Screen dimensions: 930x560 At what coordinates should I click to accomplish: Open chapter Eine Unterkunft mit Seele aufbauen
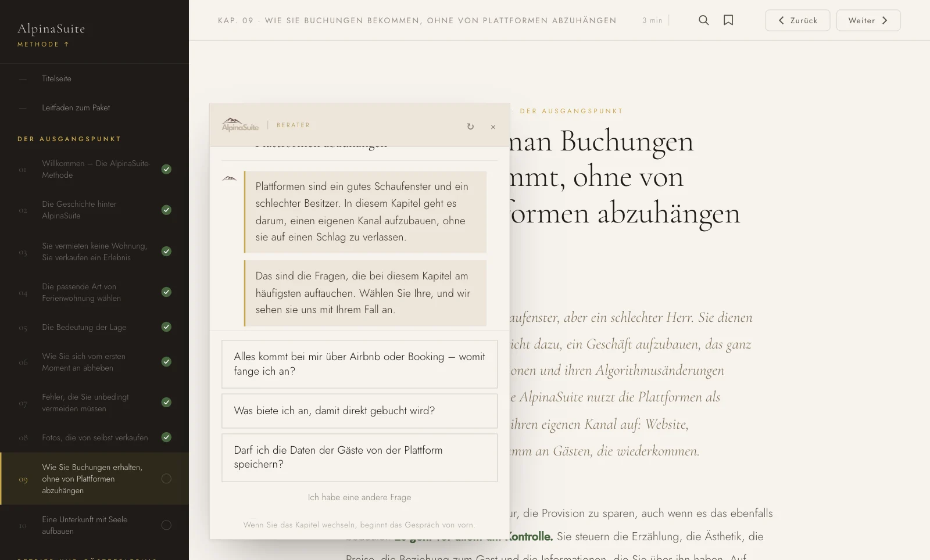tap(85, 525)
